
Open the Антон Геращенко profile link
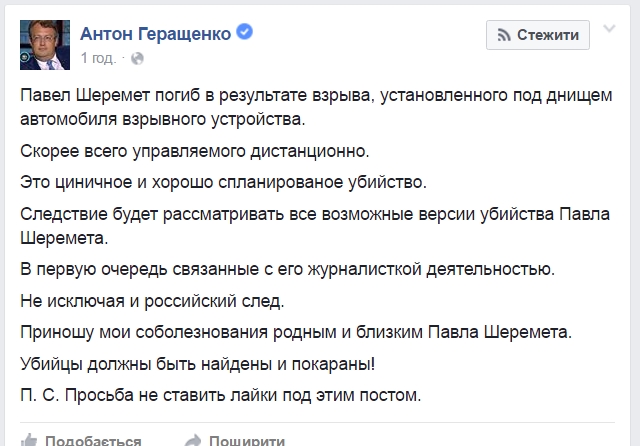(154, 34)
